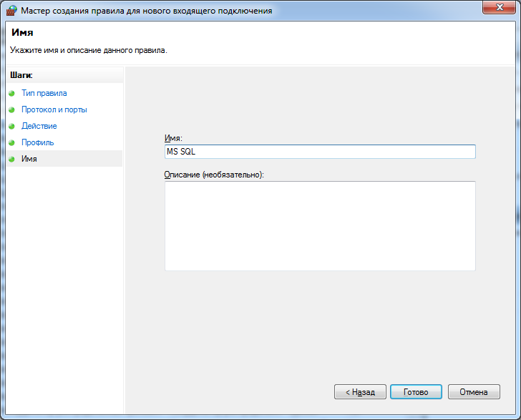
Task: Go to the Тип правила step
Action: [x=44, y=93]
